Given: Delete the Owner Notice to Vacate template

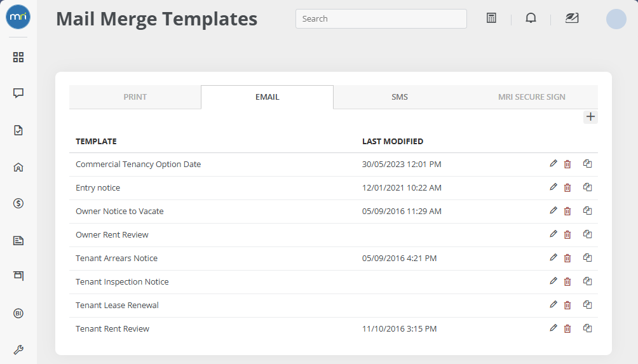Looking at the screenshot, I should pos(567,212).
